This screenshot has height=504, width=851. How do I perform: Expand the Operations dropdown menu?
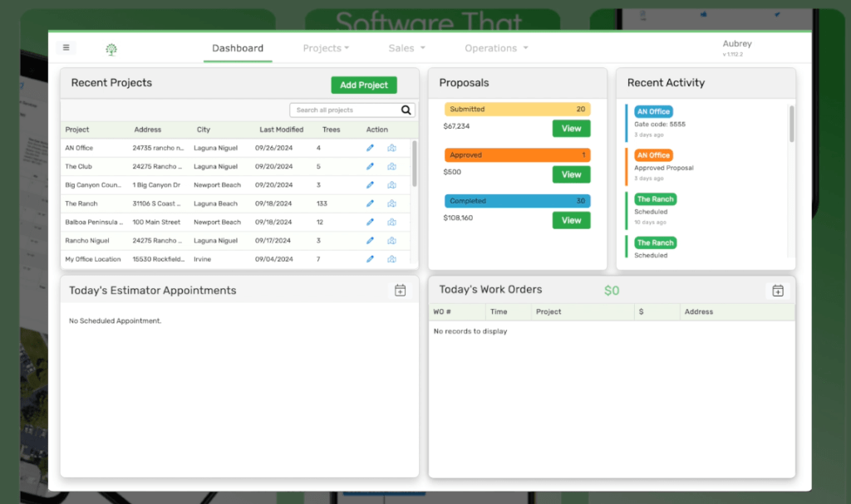click(496, 48)
